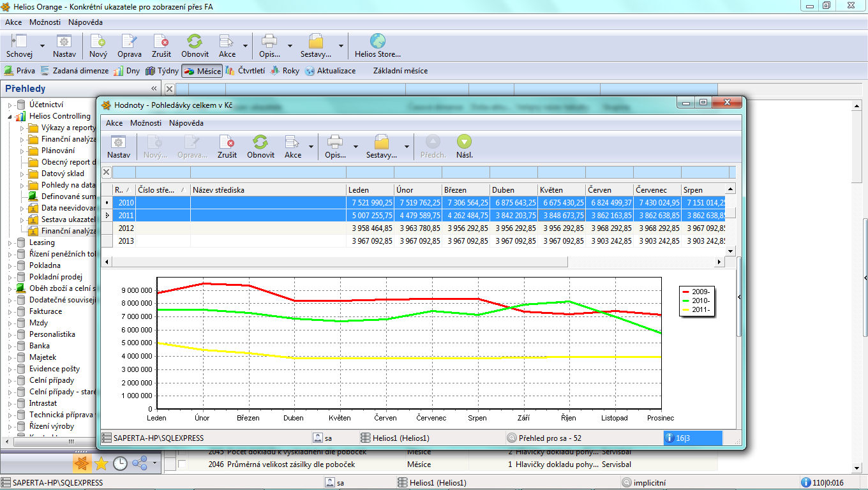Click the share nodes icon below the tree
868x490 pixels.
pyautogui.click(x=139, y=463)
